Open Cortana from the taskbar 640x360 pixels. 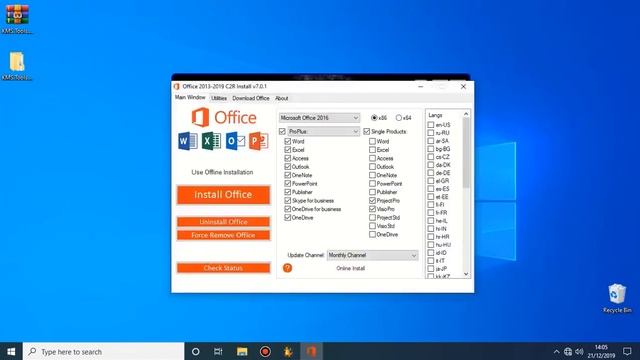196,351
